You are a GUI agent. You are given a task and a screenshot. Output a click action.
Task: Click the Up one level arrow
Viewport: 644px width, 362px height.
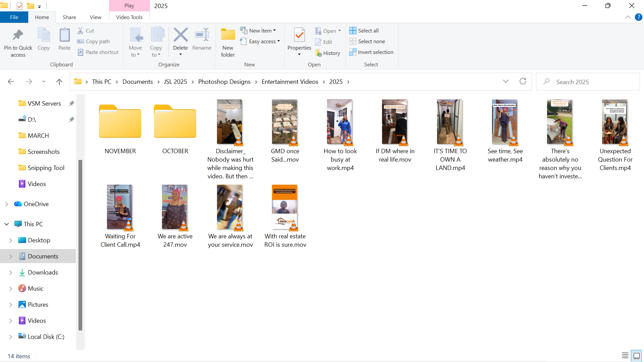[x=59, y=81]
